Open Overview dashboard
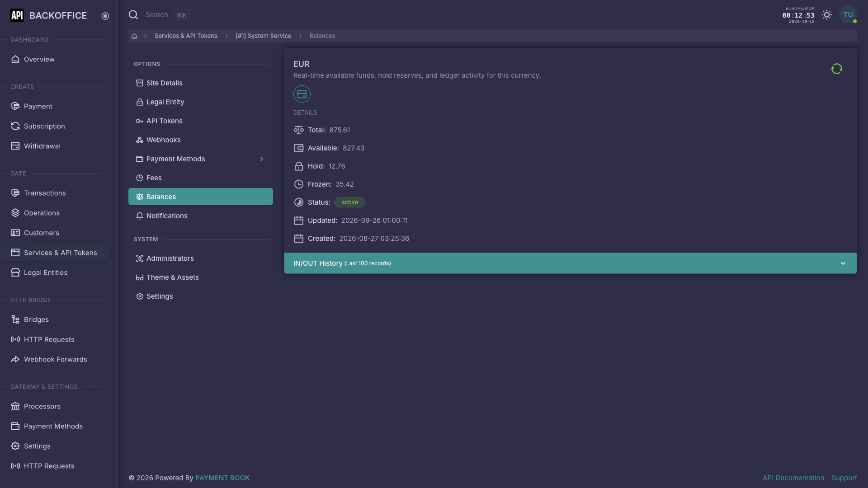Viewport: 868px width, 488px height. [55, 59]
